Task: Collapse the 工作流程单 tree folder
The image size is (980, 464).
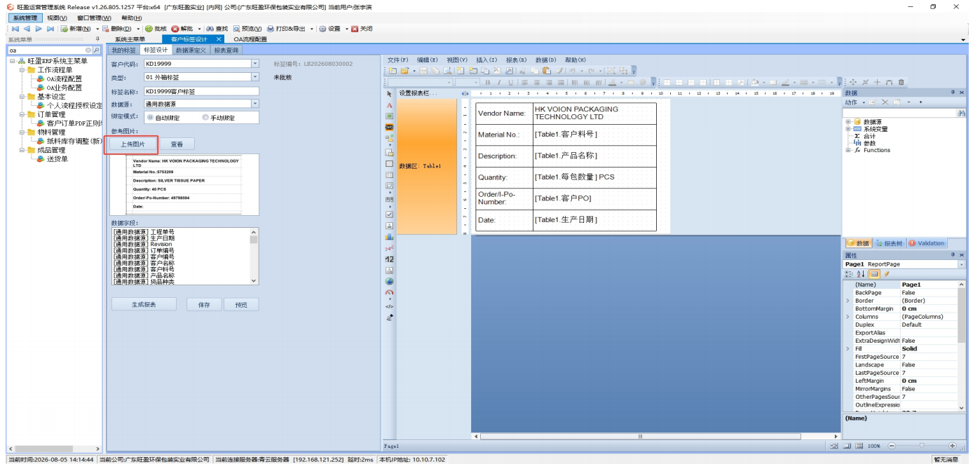Action: 22,70
